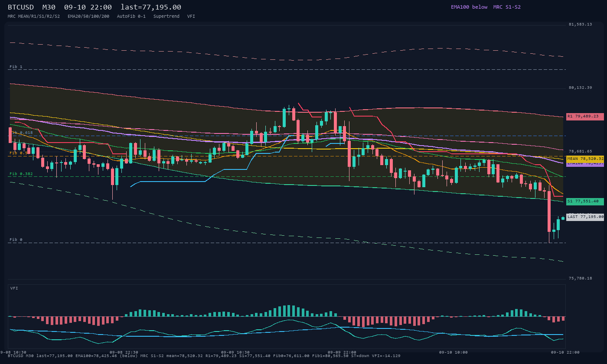
Task: Click the '09-10 22:00' time axis label
Action: pos(565,352)
